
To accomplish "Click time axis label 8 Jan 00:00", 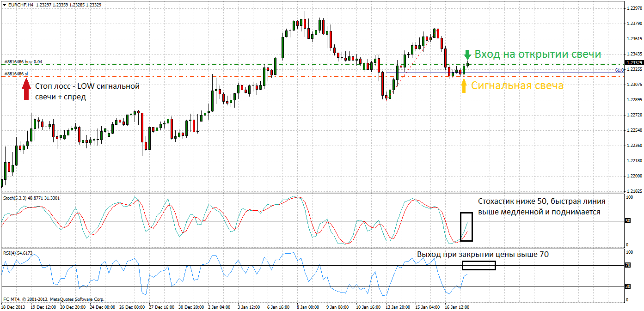I will (309, 307).
